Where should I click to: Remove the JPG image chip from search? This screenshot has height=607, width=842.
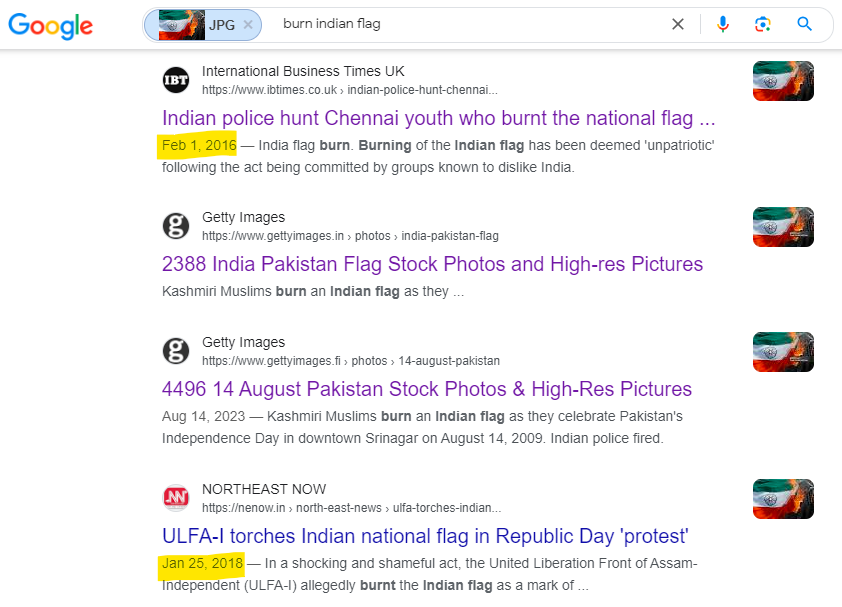coord(248,25)
